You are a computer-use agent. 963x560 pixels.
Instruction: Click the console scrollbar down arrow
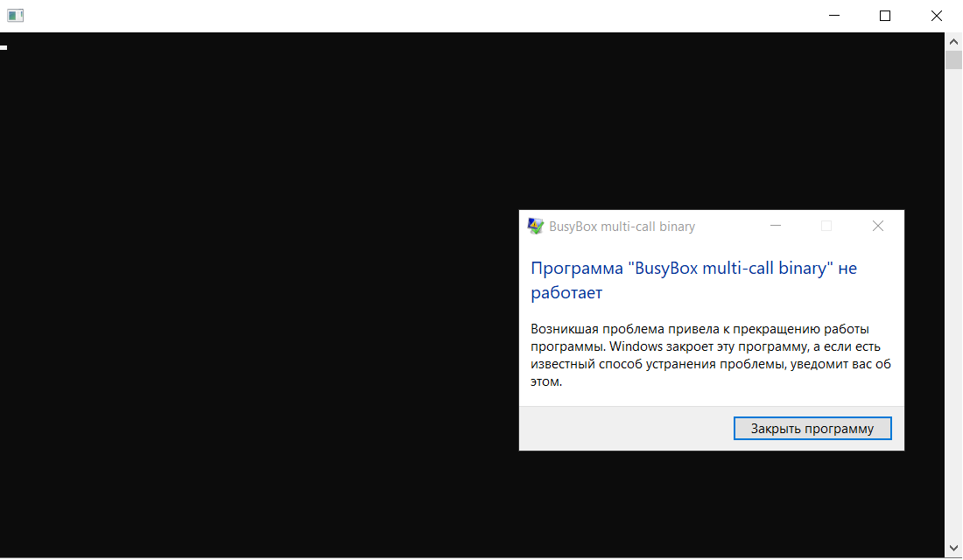click(x=953, y=549)
